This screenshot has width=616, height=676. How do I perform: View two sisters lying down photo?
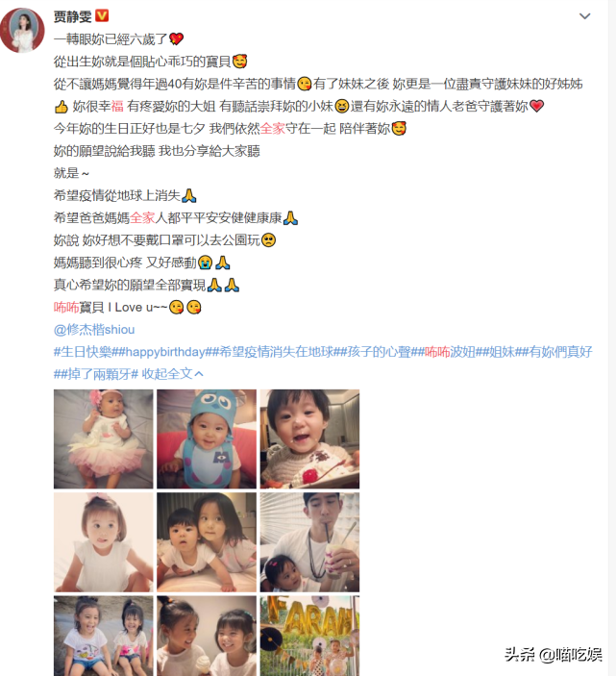[x=207, y=542]
